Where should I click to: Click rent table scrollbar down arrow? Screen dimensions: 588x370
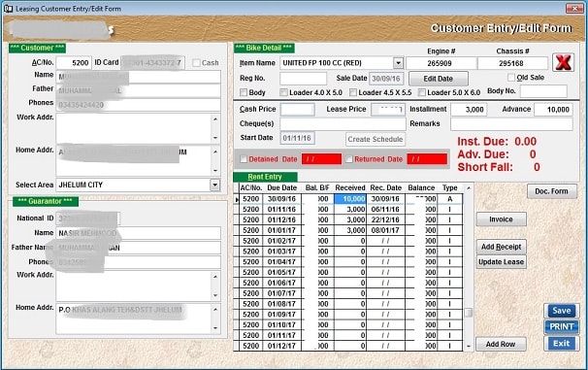coord(469,346)
